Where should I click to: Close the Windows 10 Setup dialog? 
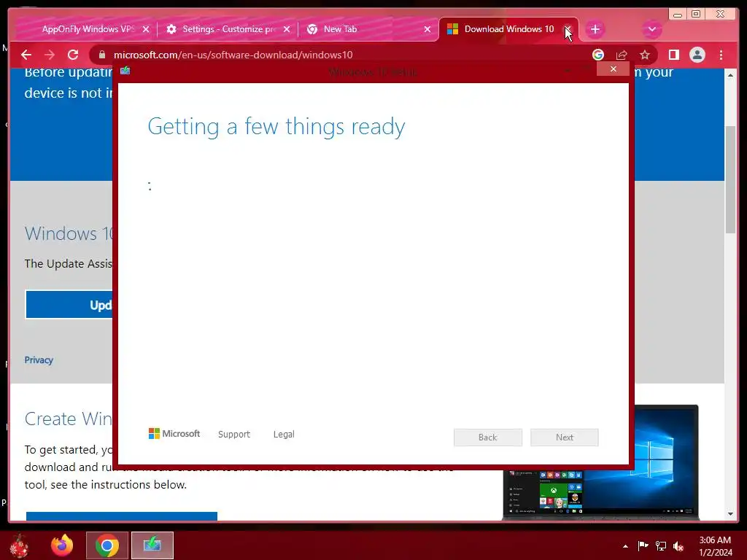click(x=613, y=69)
